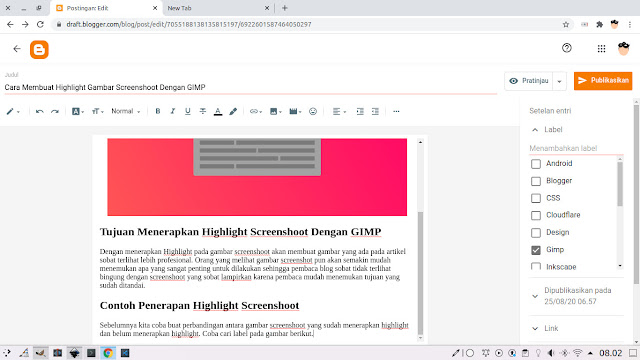Open the taskbar Wi-Fi icon
The height and width of the screenshot is (360, 640).
pos(577,353)
